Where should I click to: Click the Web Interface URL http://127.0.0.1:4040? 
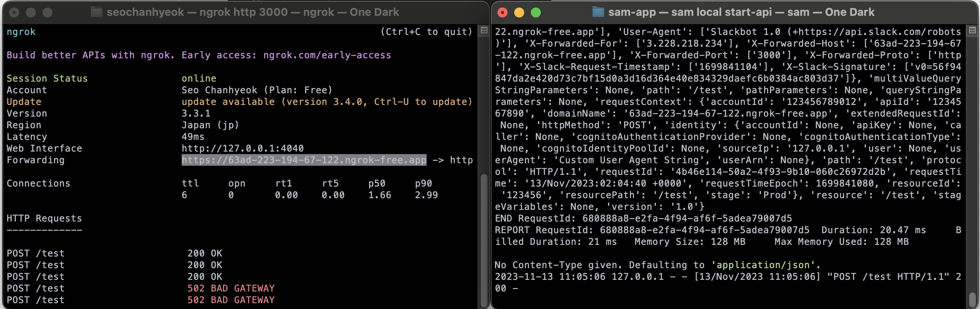coord(242,148)
